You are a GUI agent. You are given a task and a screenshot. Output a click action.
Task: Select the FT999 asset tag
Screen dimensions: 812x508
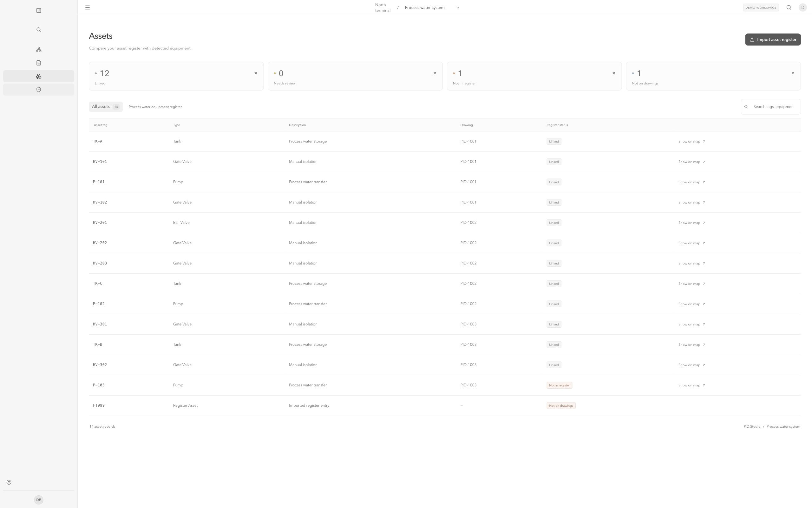point(99,405)
